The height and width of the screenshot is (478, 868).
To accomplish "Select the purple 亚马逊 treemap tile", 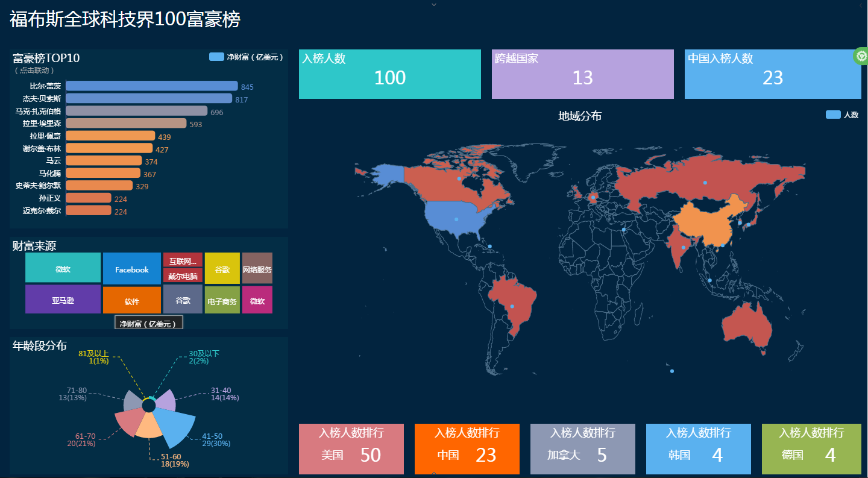I will (63, 299).
